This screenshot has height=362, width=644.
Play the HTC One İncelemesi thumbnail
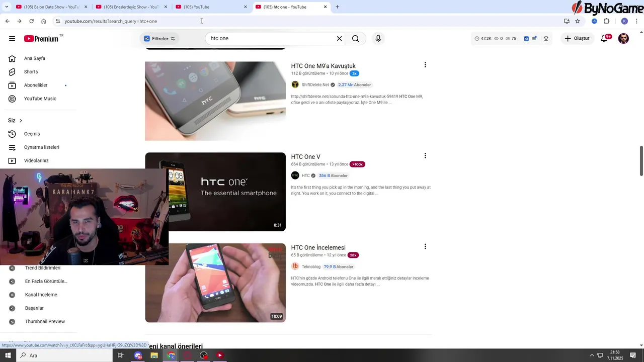pyautogui.click(x=215, y=283)
